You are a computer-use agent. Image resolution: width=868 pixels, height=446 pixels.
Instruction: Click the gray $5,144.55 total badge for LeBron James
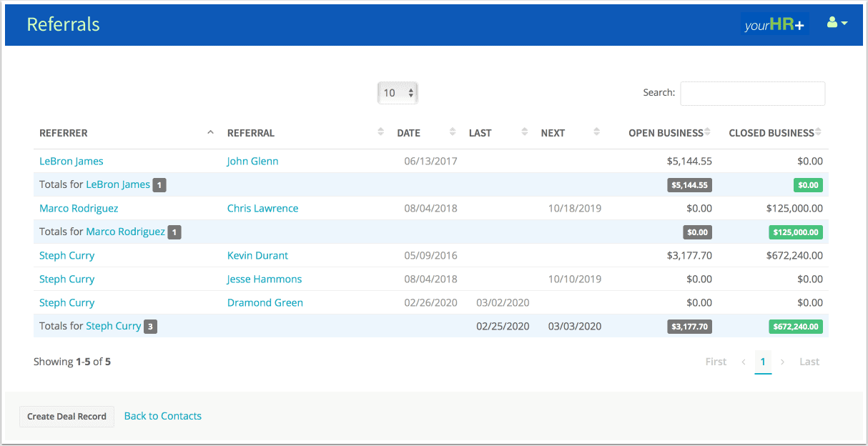690,185
